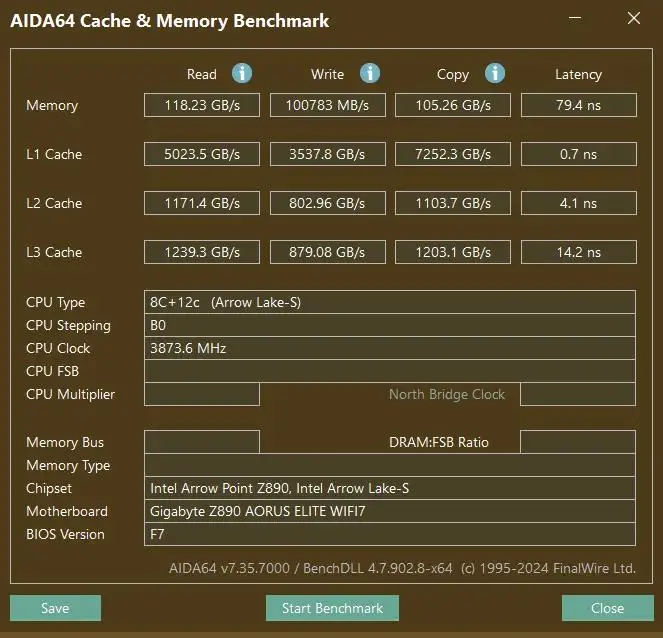This screenshot has width=663, height=638.
Task: Click the Start Benchmark button
Action: (x=332, y=608)
